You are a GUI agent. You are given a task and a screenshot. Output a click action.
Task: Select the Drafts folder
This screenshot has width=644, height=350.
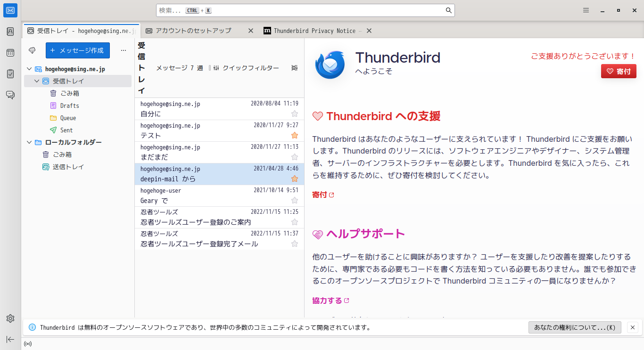click(69, 106)
